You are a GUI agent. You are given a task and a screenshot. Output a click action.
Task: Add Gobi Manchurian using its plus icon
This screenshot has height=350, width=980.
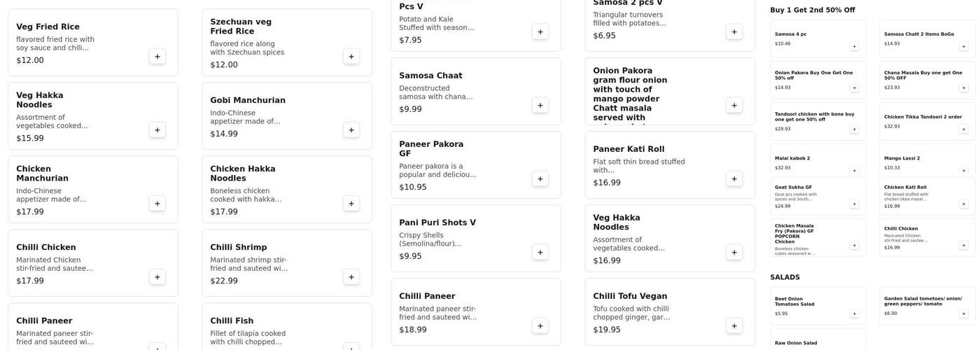coord(351,130)
